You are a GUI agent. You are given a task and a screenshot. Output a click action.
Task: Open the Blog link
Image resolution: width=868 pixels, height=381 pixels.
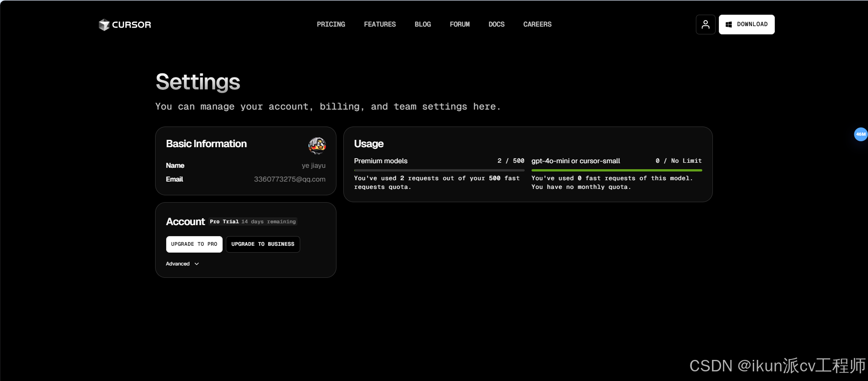(x=423, y=24)
